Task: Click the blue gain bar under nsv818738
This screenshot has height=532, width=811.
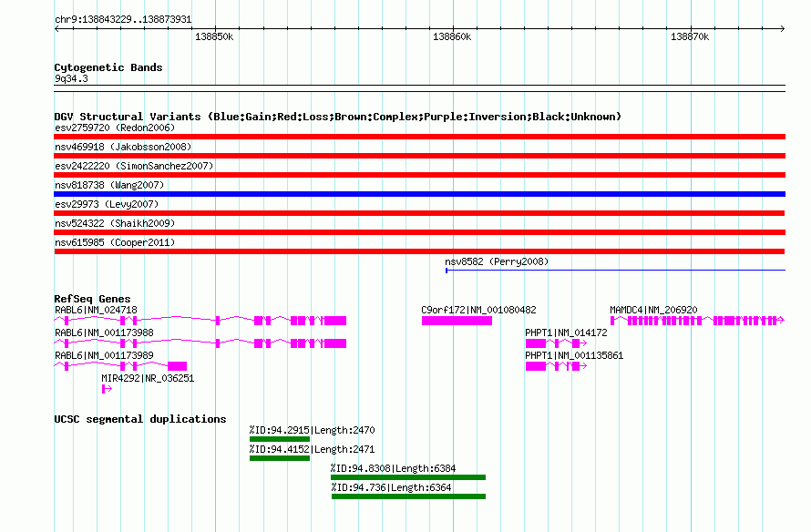Action: (419, 194)
